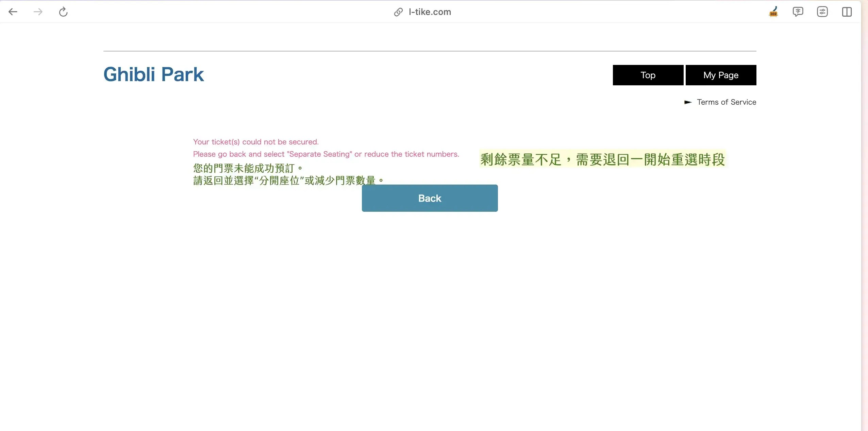The height and width of the screenshot is (431, 868).
Task: Click the horizontal divider line above Ghibli Park
Action: (x=429, y=50)
